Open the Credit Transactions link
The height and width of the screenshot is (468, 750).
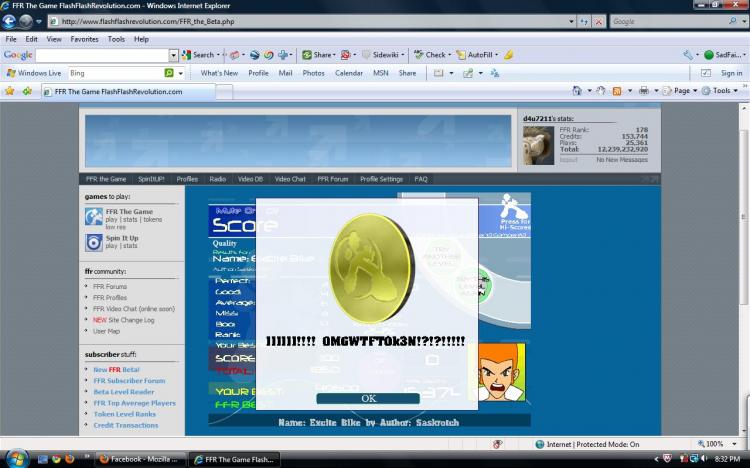click(x=125, y=425)
